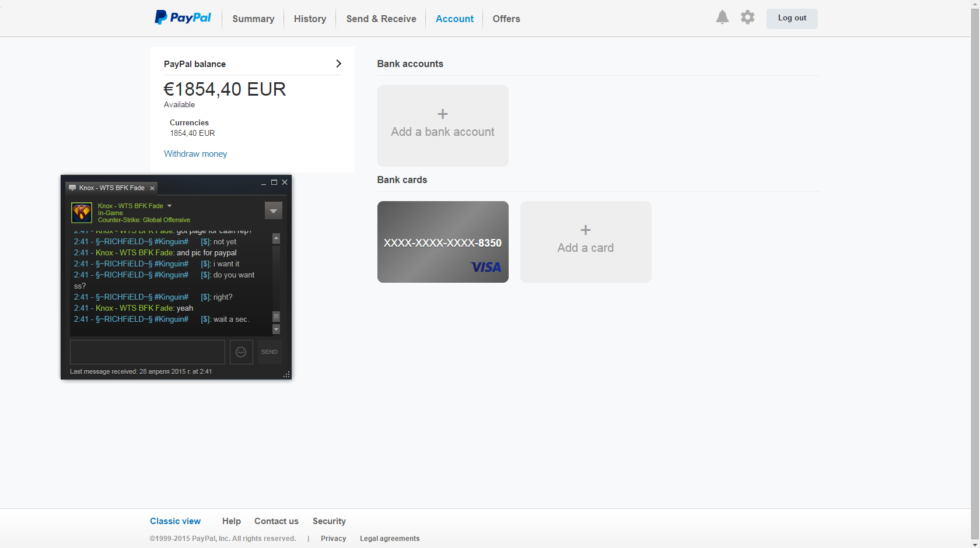Click the chat message 'not yet'
Screen dimensions: 980x548
[x=225, y=242]
